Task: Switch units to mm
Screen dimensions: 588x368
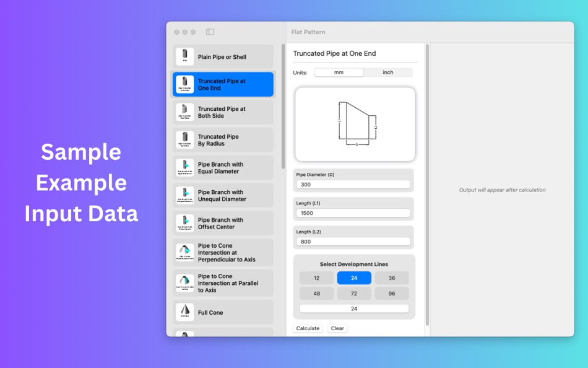Action: point(339,72)
